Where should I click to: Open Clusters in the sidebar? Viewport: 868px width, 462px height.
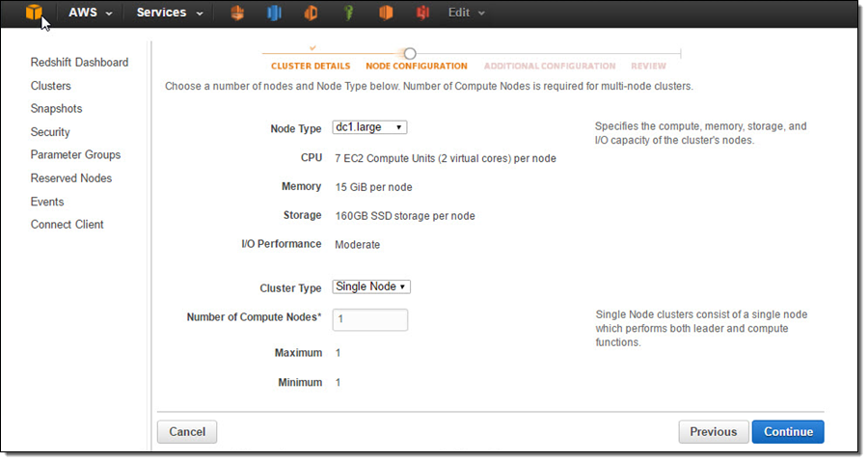[x=51, y=86]
